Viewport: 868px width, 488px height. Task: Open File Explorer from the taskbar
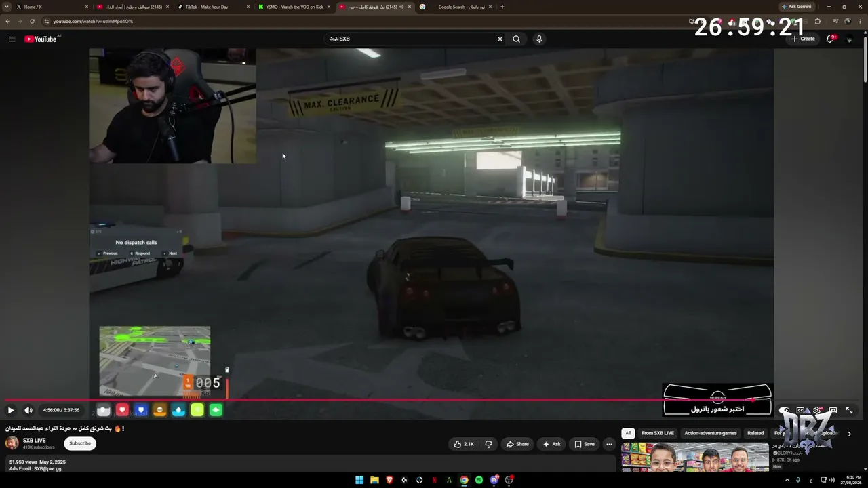374,480
